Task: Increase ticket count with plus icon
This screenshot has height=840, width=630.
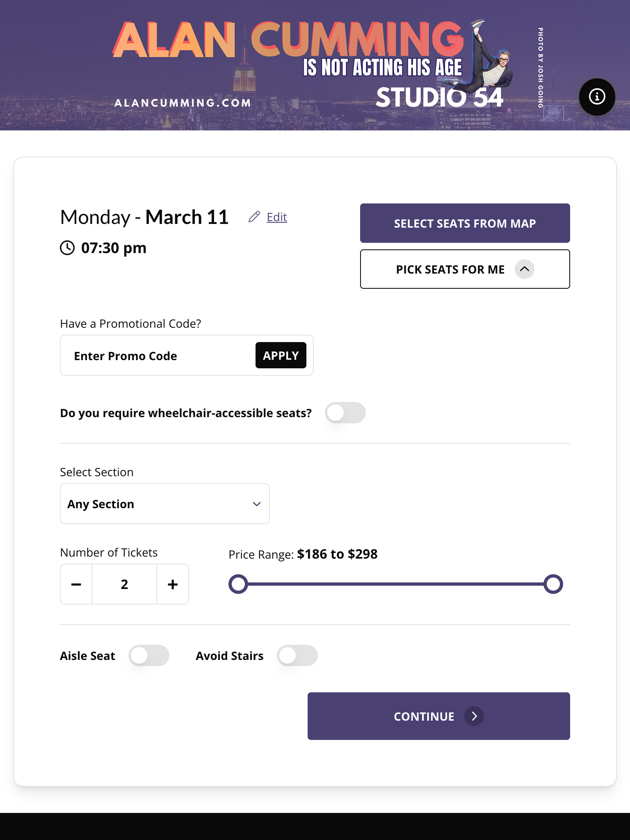Action: [173, 584]
